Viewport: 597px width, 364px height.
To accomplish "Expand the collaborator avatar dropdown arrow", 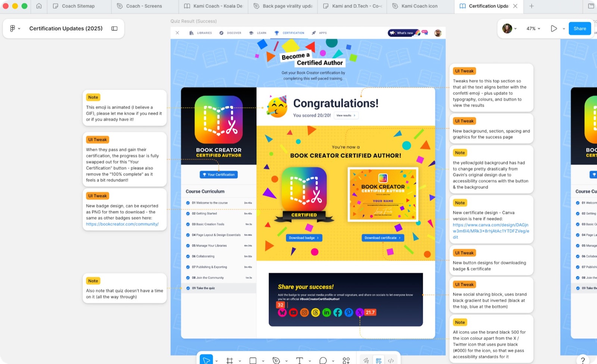I will [x=515, y=29].
